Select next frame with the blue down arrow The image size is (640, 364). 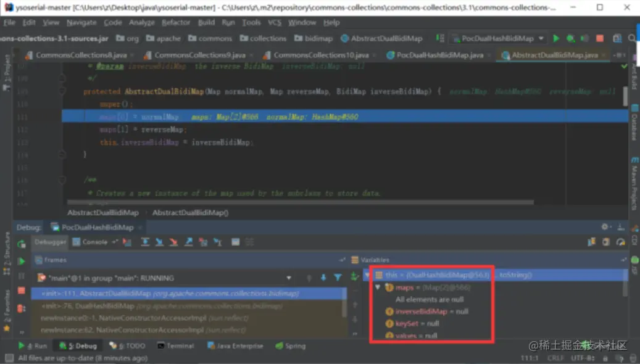point(323,278)
